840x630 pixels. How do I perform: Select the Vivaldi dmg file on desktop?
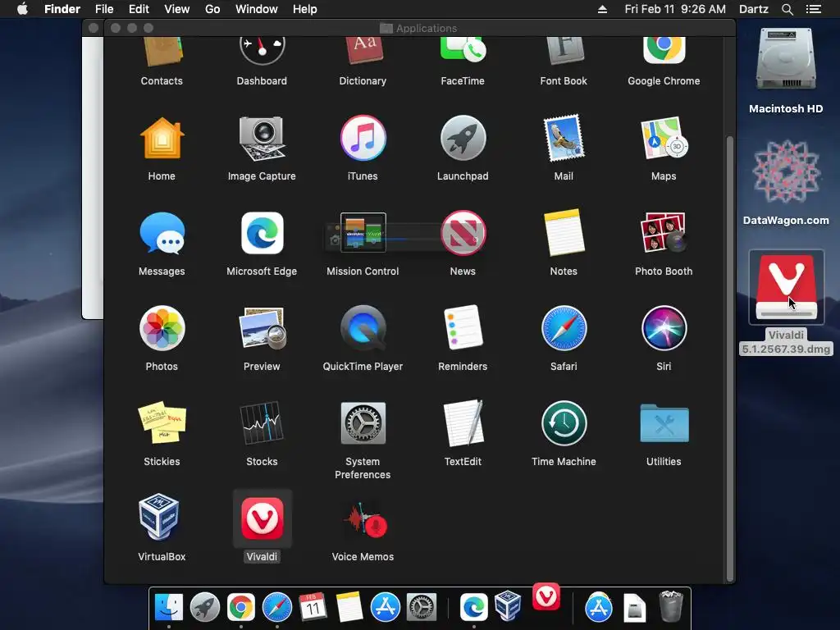coord(786,287)
